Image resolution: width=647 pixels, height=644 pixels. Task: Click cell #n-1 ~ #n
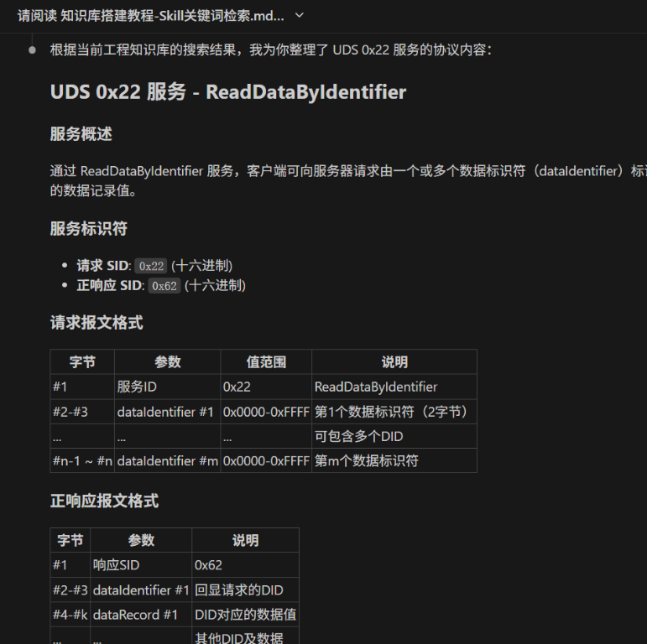[x=82, y=460]
